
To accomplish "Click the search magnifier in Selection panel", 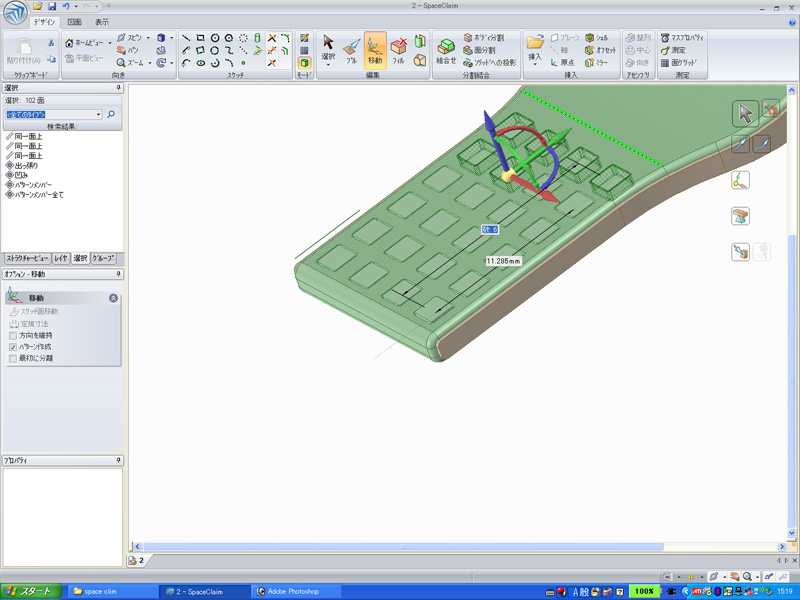I will click(111, 115).
